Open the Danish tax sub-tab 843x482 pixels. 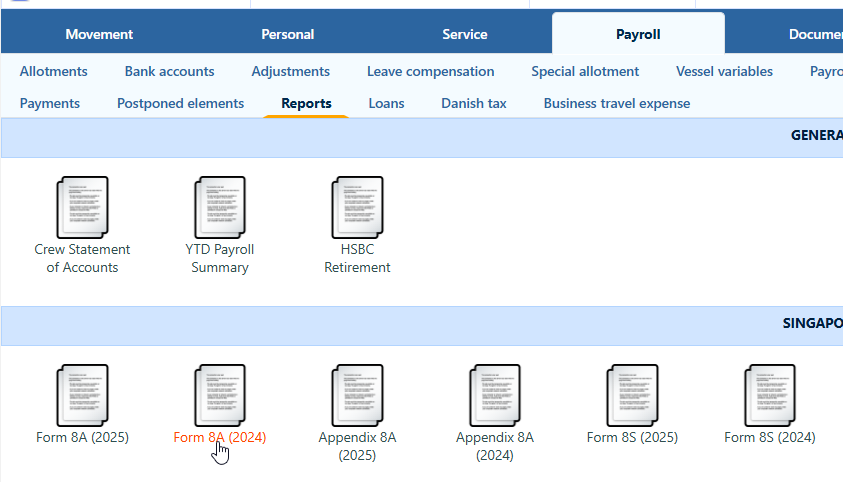click(474, 103)
